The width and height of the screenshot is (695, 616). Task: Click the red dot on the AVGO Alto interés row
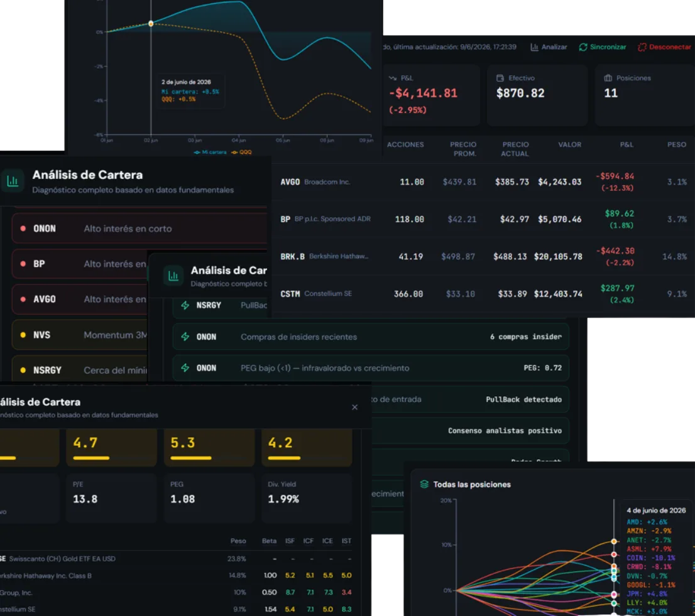click(23, 299)
